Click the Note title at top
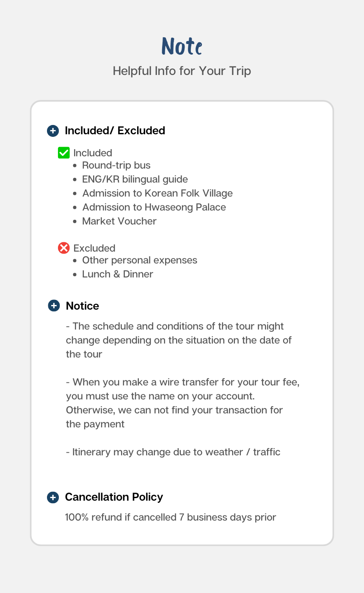This screenshot has height=593, width=364. pyautogui.click(x=182, y=46)
